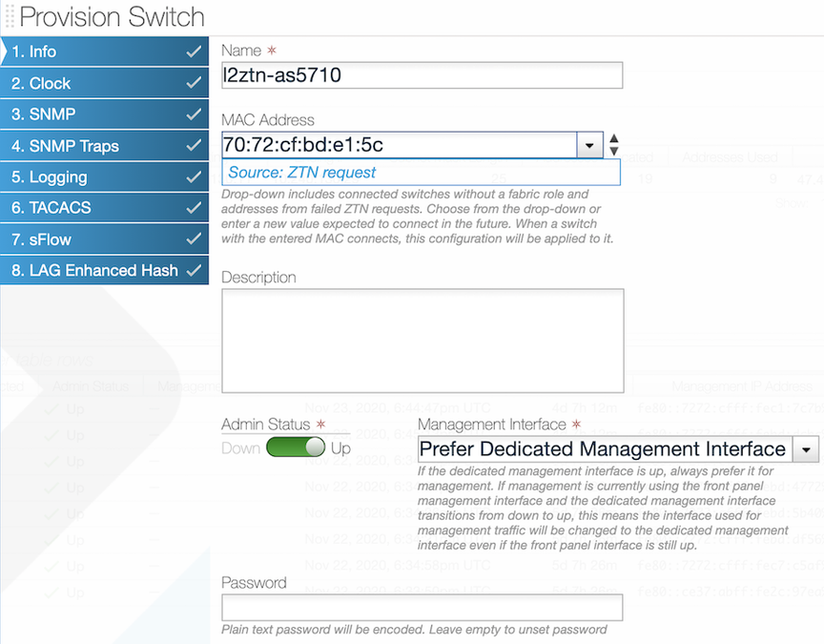
Task: Open the 3. SNMP step
Action: pyautogui.click(x=95, y=114)
